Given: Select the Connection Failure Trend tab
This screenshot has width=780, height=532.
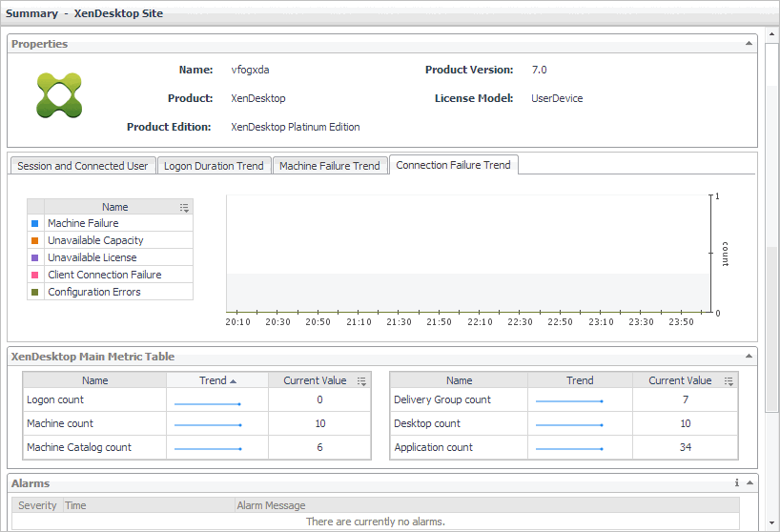Looking at the screenshot, I should coord(453,165).
